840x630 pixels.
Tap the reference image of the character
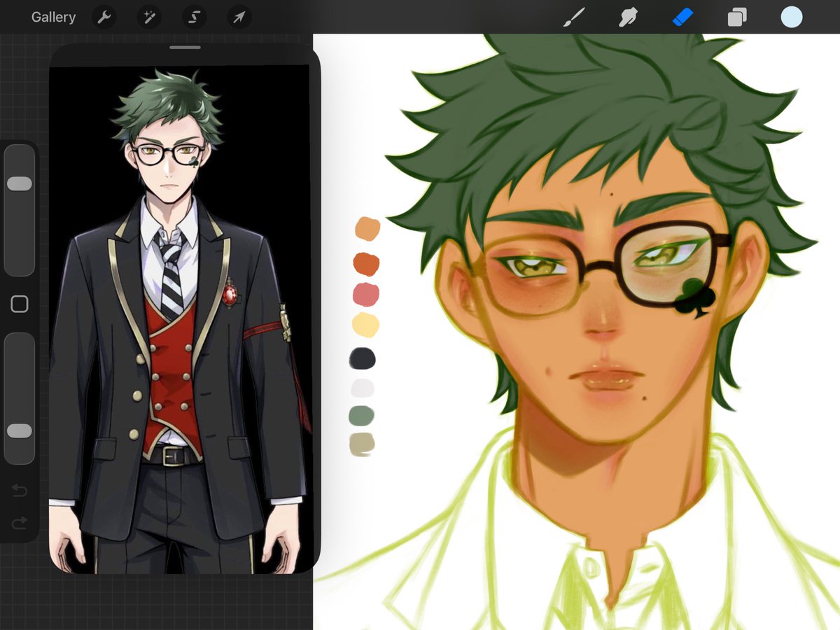[x=180, y=318]
